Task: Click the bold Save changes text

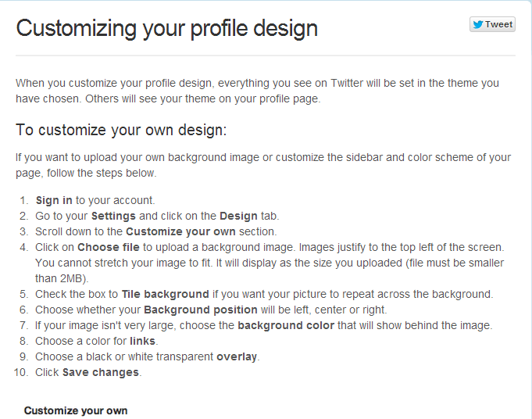Action: pos(101,372)
